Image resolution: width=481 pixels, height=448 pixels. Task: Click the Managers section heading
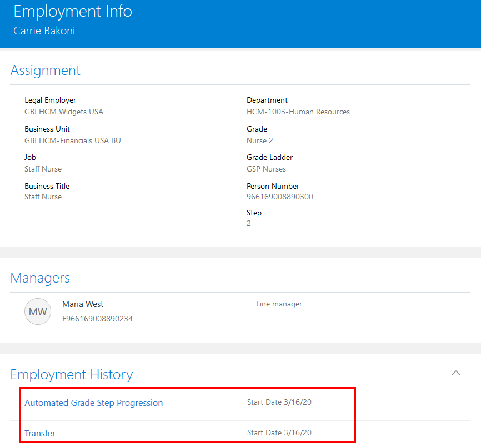pyautogui.click(x=40, y=278)
